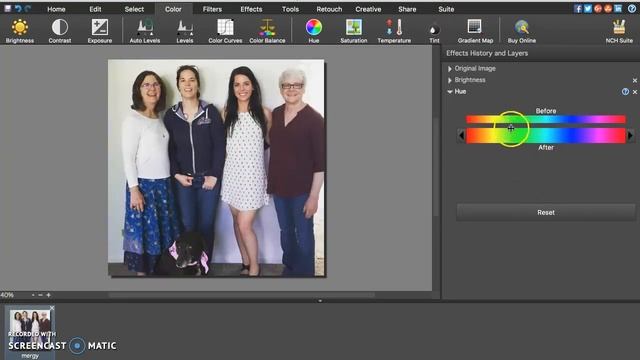Screen dimensions: 640x360
Task: Open the Exposure tool
Action: [x=100, y=31]
